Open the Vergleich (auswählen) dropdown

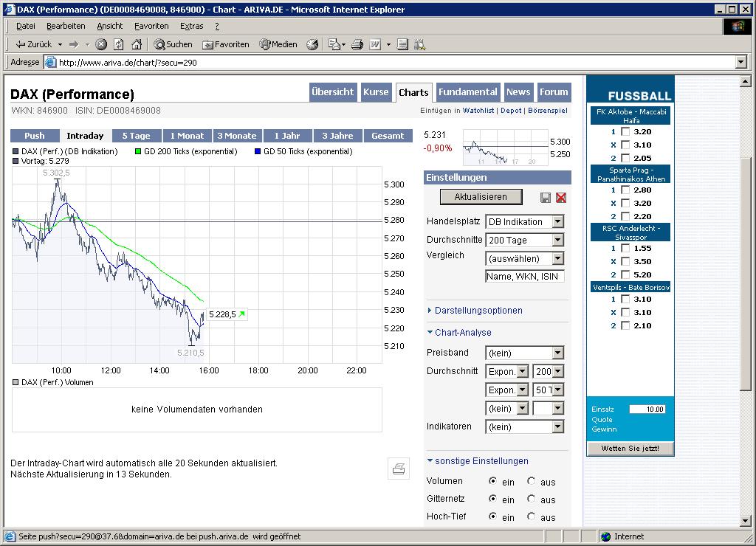(525, 258)
